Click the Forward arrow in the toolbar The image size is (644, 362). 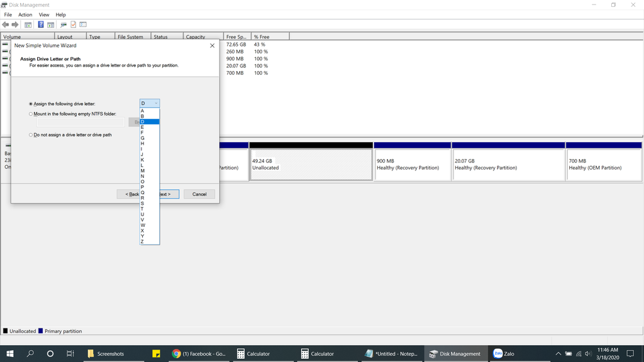(x=15, y=25)
